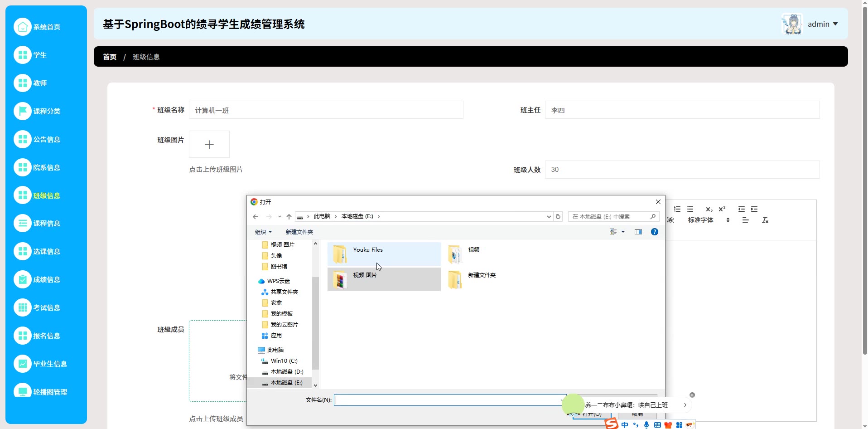Apply subscript formatting in editor

click(709, 209)
